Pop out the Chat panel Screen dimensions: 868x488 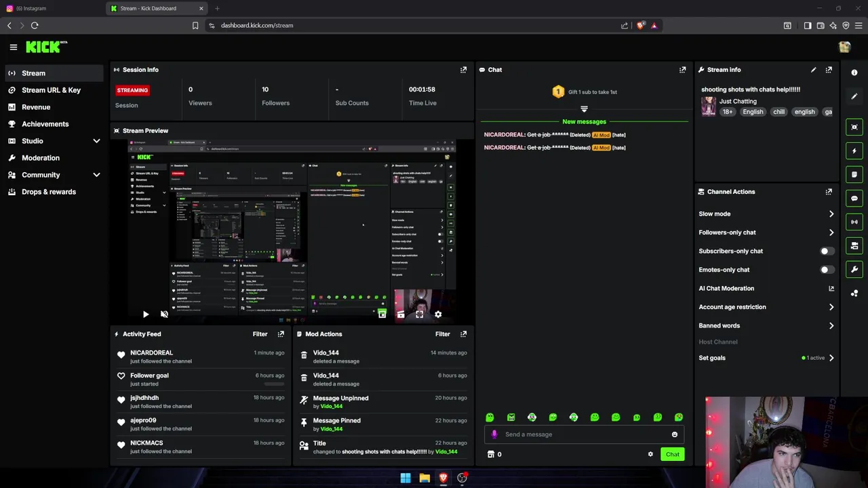pyautogui.click(x=682, y=70)
